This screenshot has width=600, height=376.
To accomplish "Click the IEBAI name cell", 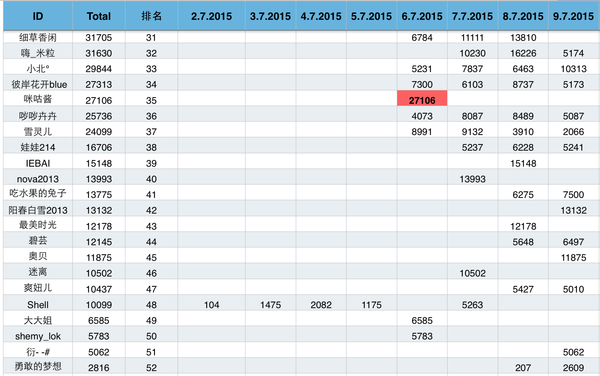I will (38, 163).
